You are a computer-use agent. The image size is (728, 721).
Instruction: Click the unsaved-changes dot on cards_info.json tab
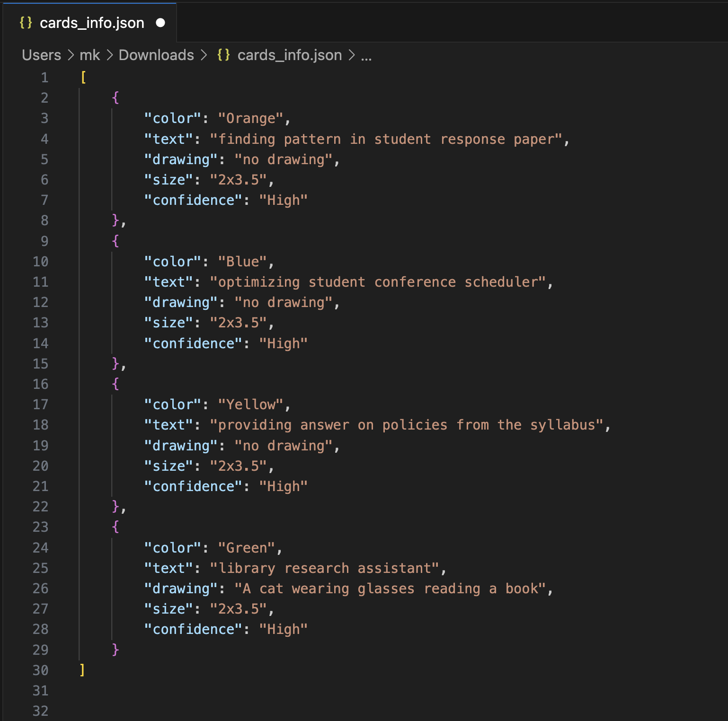(x=160, y=23)
